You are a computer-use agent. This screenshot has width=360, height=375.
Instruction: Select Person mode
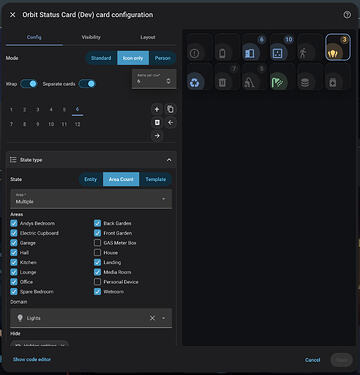click(x=163, y=58)
